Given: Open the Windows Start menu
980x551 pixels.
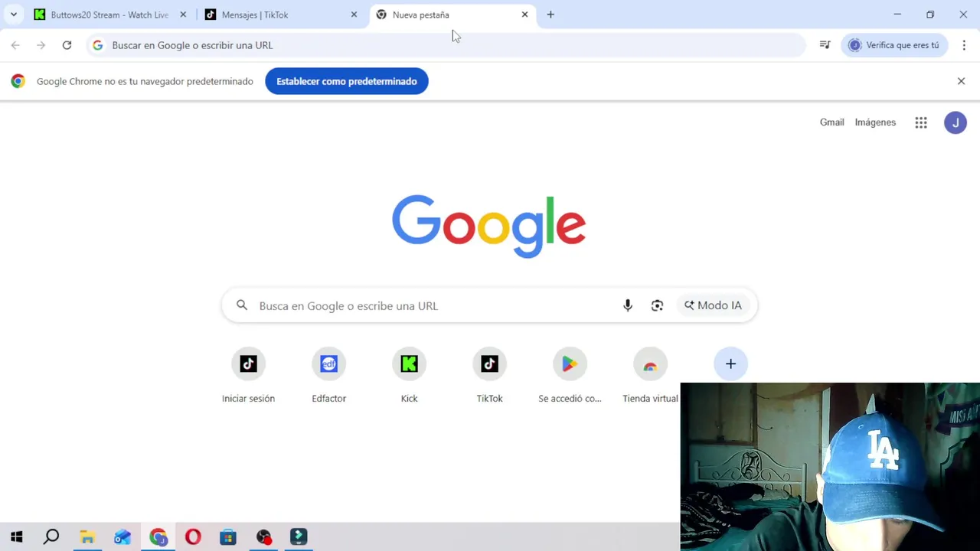Looking at the screenshot, I should [x=17, y=537].
